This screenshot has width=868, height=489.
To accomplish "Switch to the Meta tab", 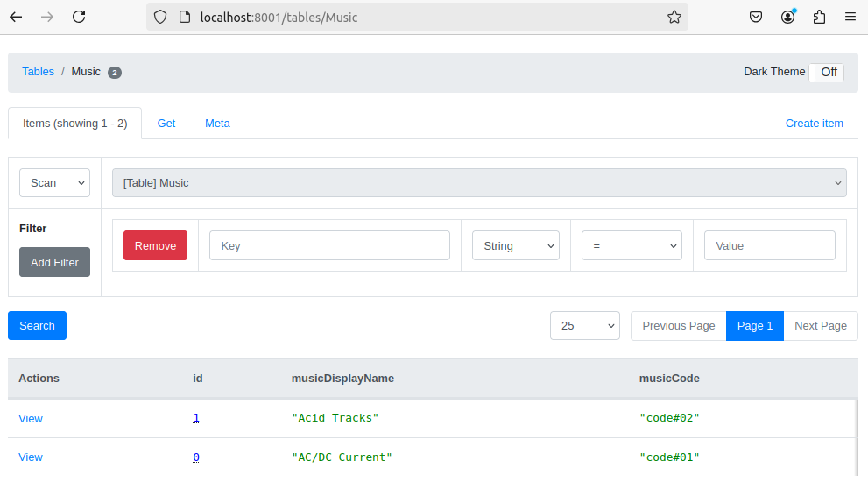I will pyautogui.click(x=217, y=124).
